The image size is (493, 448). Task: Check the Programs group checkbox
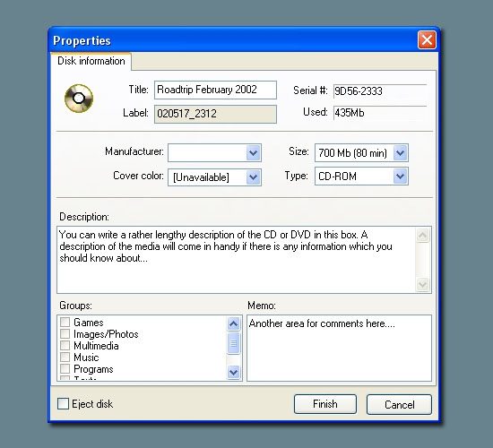click(65, 368)
